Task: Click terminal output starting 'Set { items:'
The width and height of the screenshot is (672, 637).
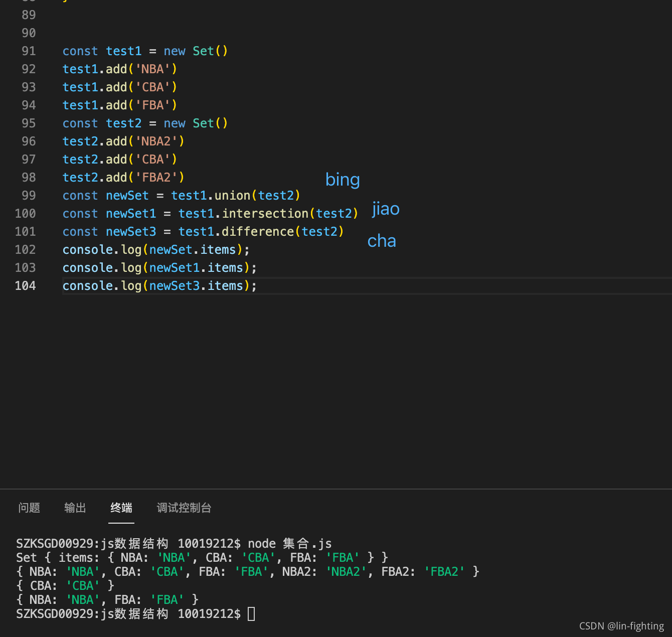Action: click(x=202, y=558)
